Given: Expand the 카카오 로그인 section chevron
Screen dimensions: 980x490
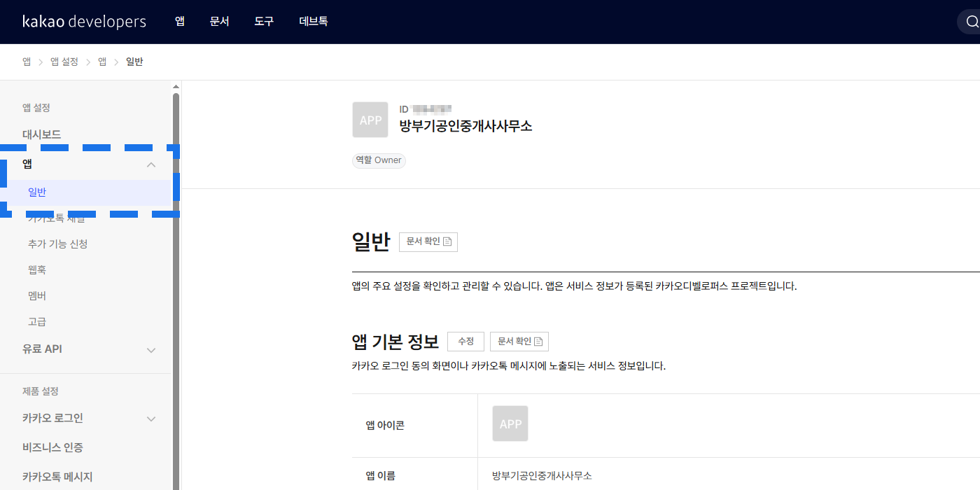Looking at the screenshot, I should tap(150, 419).
